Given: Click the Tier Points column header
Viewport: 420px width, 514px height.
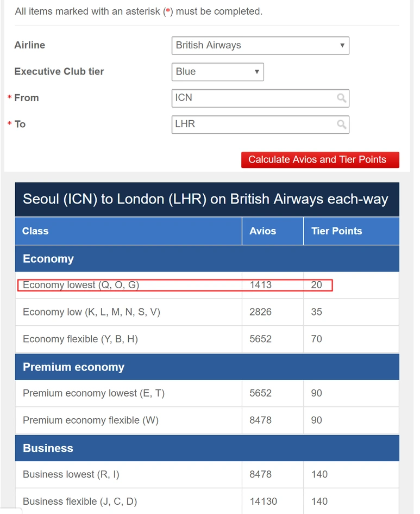Looking at the screenshot, I should [352, 231].
